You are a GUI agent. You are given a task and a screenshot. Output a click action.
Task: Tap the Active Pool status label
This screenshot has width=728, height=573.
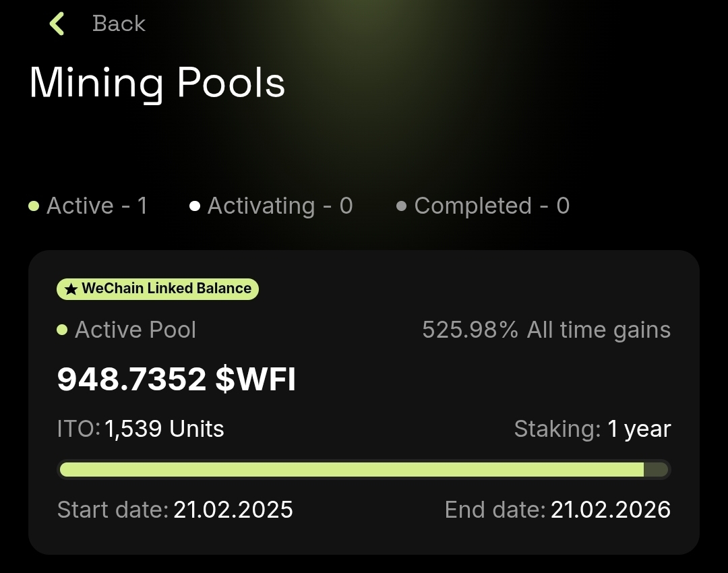coord(135,330)
